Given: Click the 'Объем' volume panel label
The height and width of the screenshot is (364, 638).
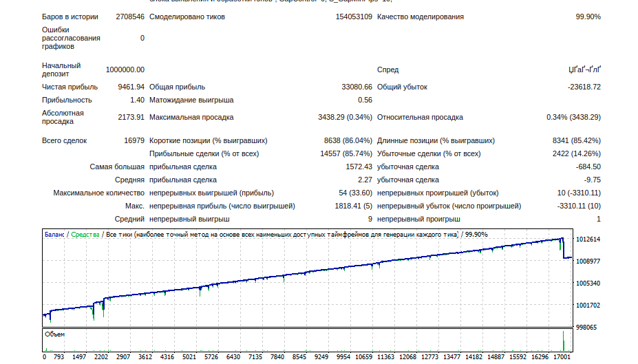Looking at the screenshot, I should [54, 334].
